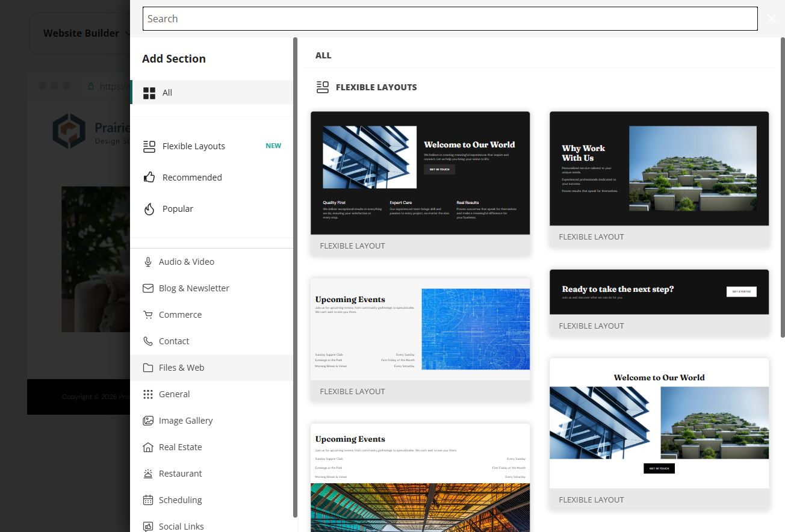The width and height of the screenshot is (785, 532).
Task: Choose the Scheduling category label
Action: 181,500
